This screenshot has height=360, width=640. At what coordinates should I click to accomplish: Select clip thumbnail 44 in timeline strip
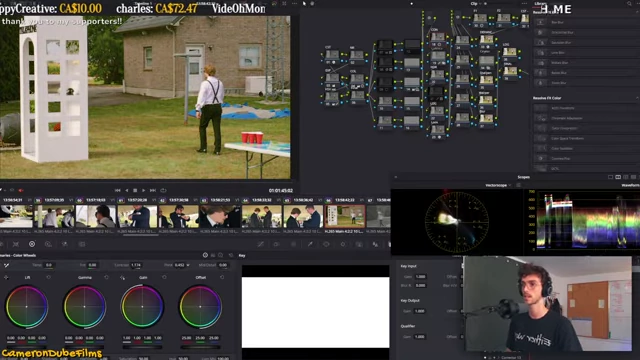(262, 216)
